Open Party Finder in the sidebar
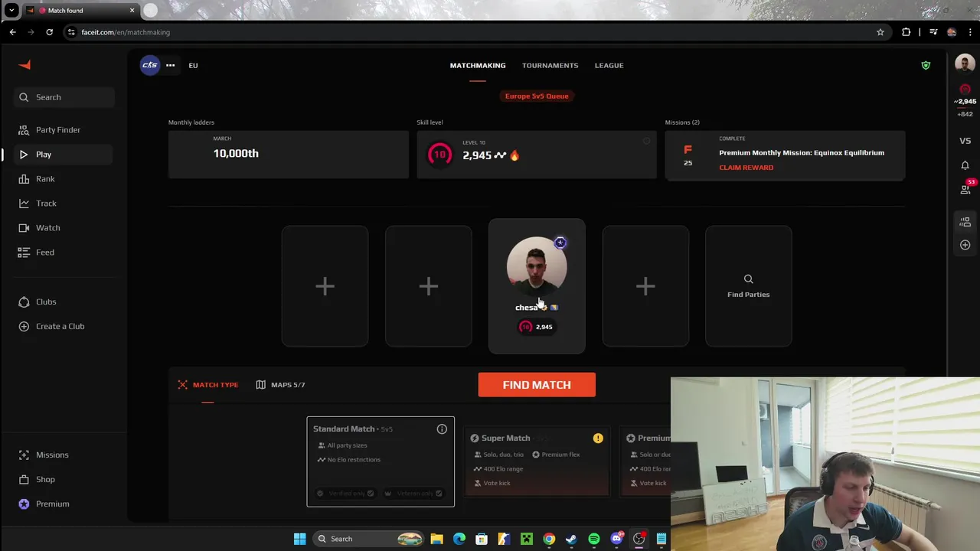The height and width of the screenshot is (551, 980). click(x=64, y=129)
